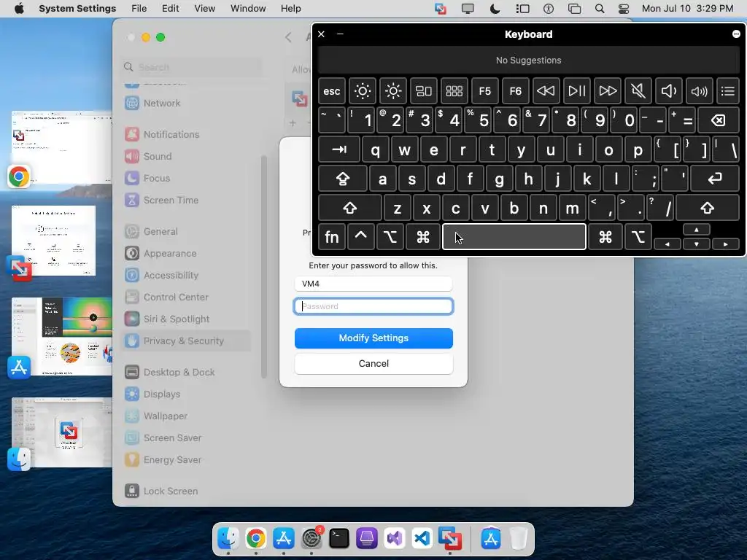Open the Edit menu
The height and width of the screenshot is (560, 747).
171,9
